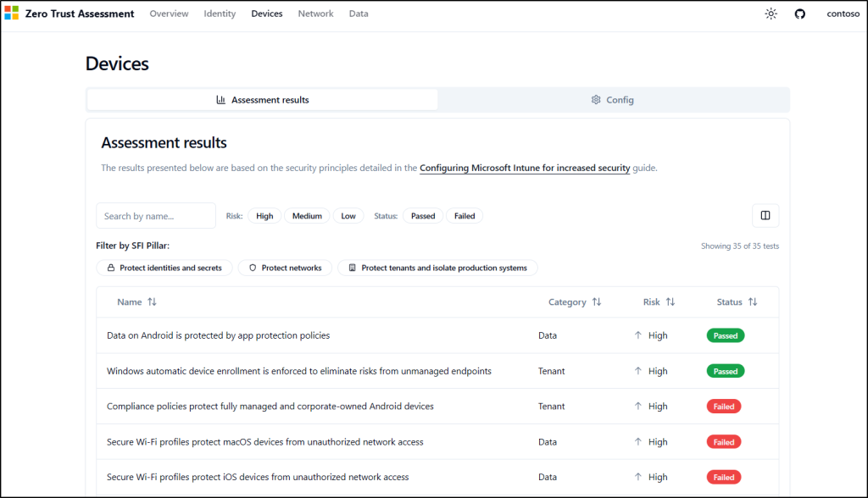Open Windows automatic device enrollment test
The width and height of the screenshot is (868, 498).
[299, 371]
